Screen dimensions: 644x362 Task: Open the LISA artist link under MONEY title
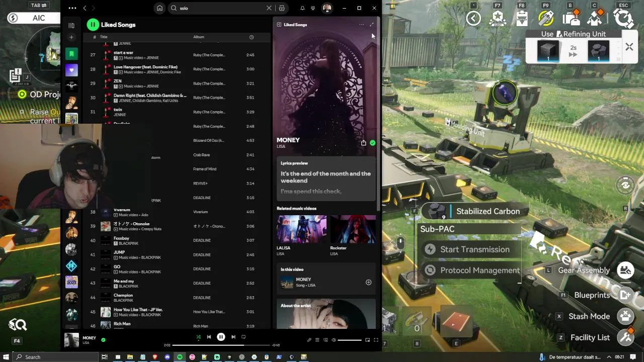(x=281, y=147)
